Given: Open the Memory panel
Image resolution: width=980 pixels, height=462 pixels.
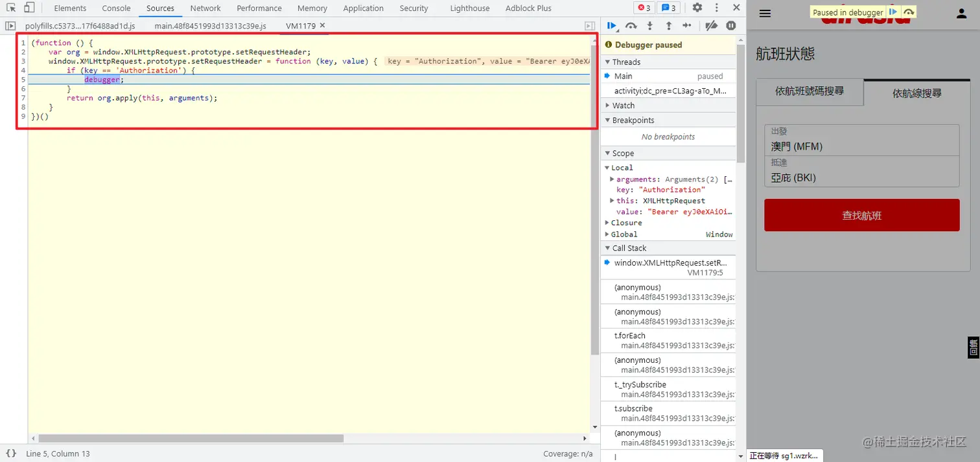Looking at the screenshot, I should pos(312,8).
